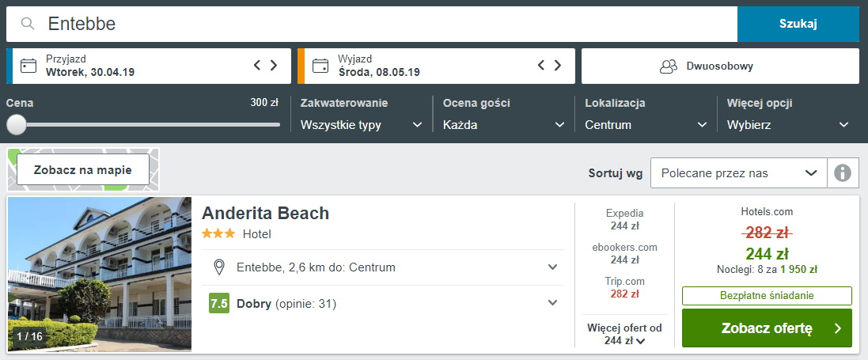Open the Dwuosobowy room type selector

720,66
